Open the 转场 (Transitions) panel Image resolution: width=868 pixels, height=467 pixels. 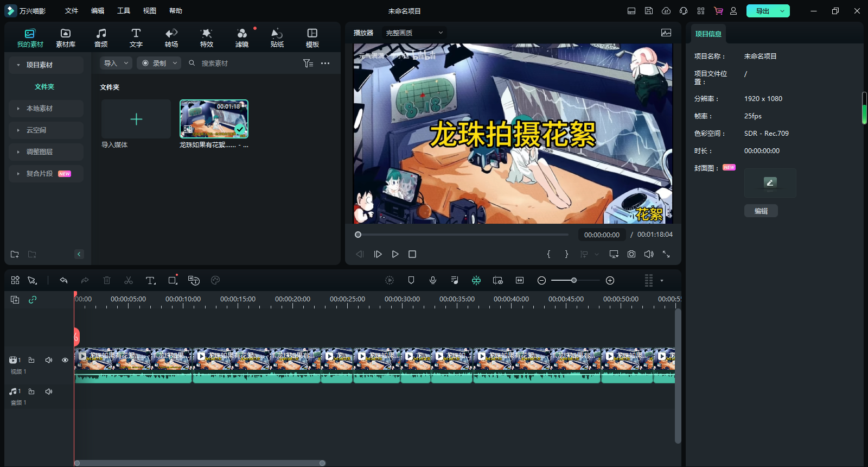(171, 37)
